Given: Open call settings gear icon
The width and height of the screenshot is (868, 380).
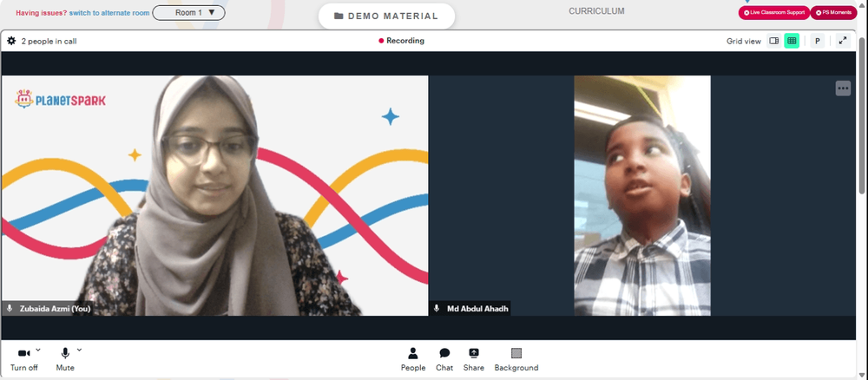Looking at the screenshot, I should tap(11, 41).
